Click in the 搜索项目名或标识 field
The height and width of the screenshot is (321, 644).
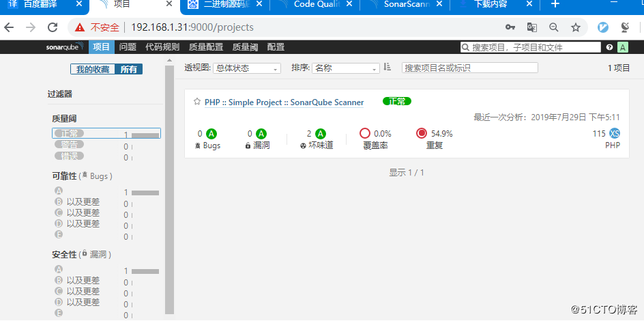click(x=470, y=68)
